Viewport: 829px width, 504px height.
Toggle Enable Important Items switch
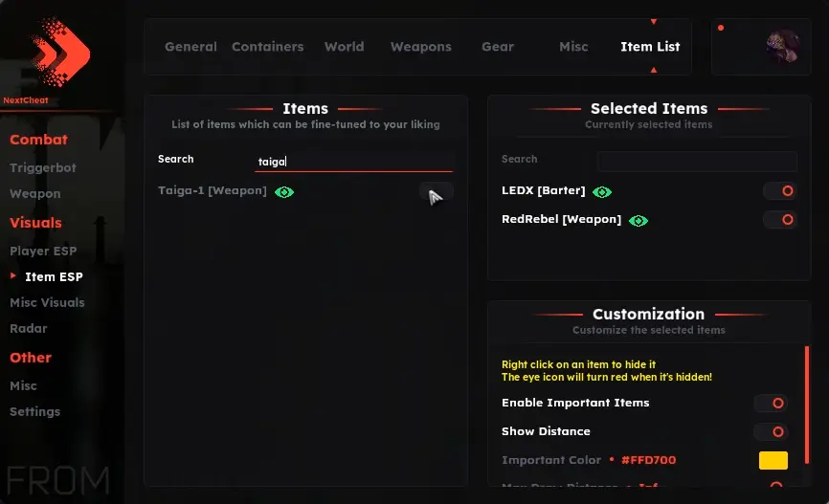coord(771,403)
